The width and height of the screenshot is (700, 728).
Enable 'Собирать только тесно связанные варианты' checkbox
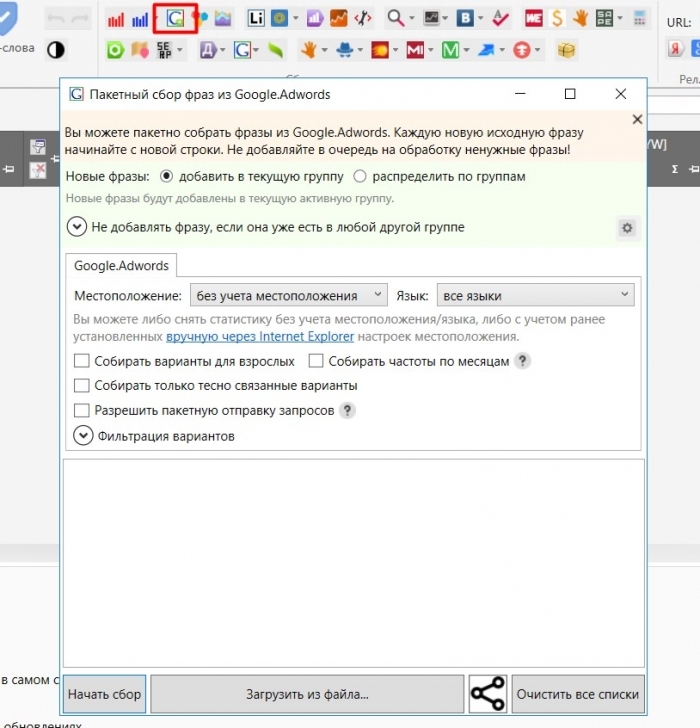click(x=82, y=385)
